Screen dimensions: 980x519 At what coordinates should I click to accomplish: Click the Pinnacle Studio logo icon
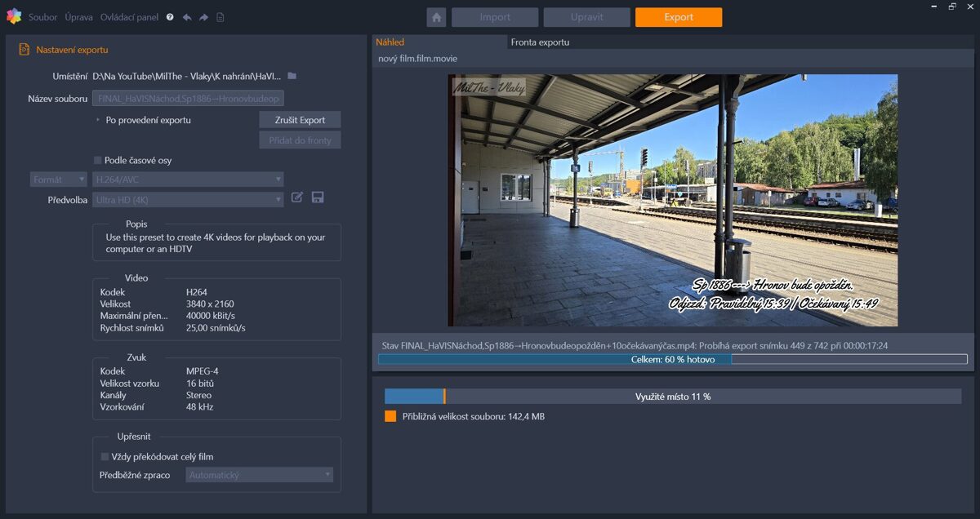pos(13,16)
